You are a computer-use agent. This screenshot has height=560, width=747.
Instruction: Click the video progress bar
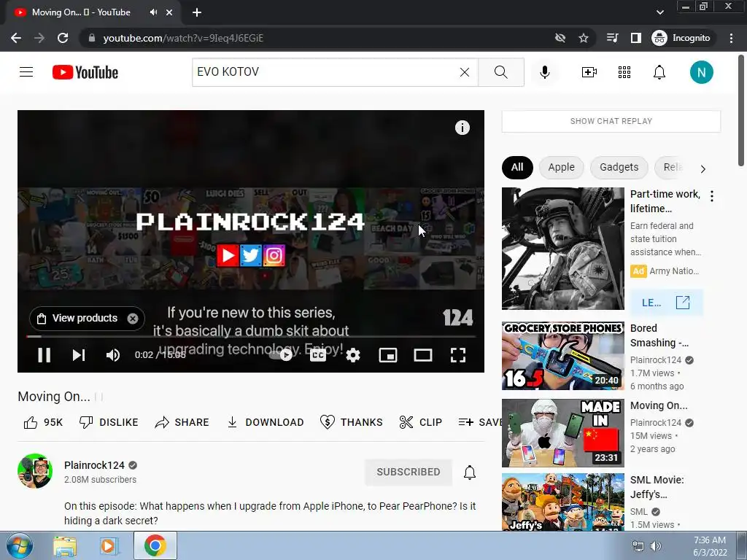pos(251,336)
